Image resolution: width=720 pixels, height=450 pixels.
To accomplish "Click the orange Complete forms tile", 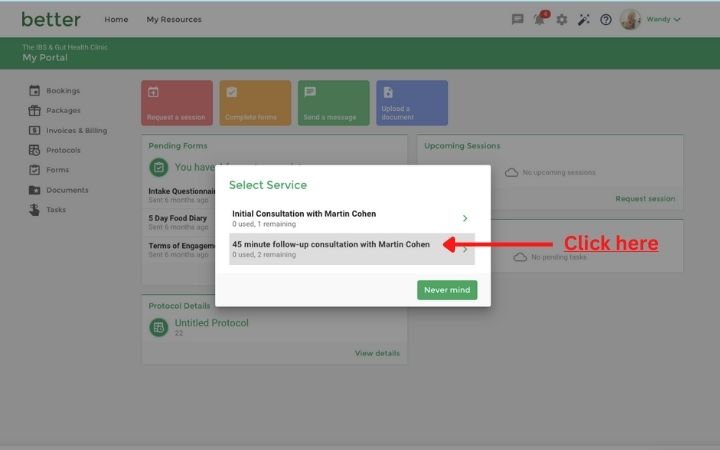I will coord(255,103).
